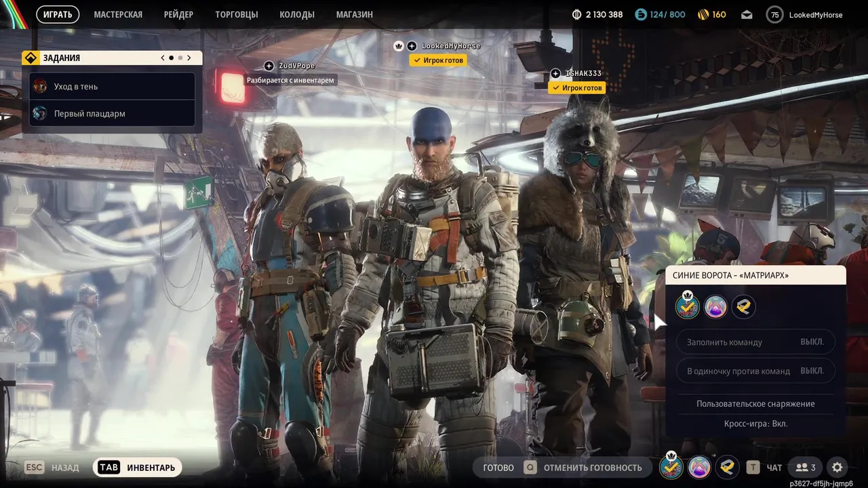Click crown leader icon near LookedMyHorse

pyautogui.click(x=399, y=46)
